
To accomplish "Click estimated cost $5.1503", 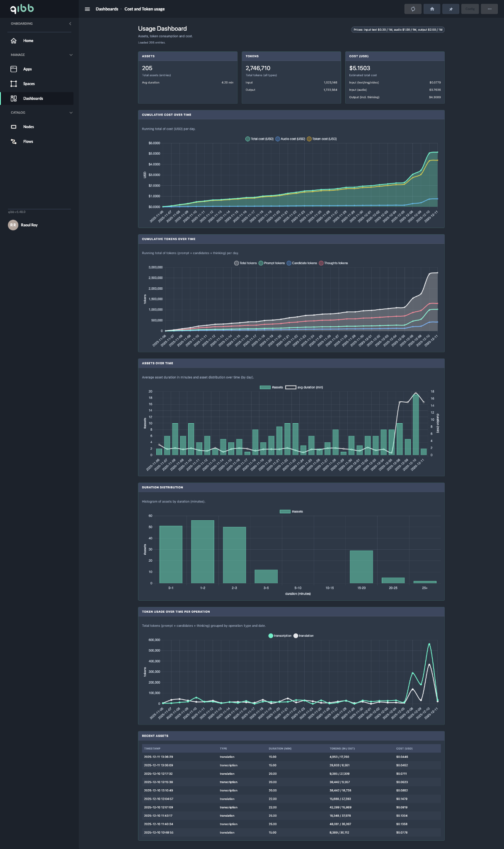I will 360,68.
